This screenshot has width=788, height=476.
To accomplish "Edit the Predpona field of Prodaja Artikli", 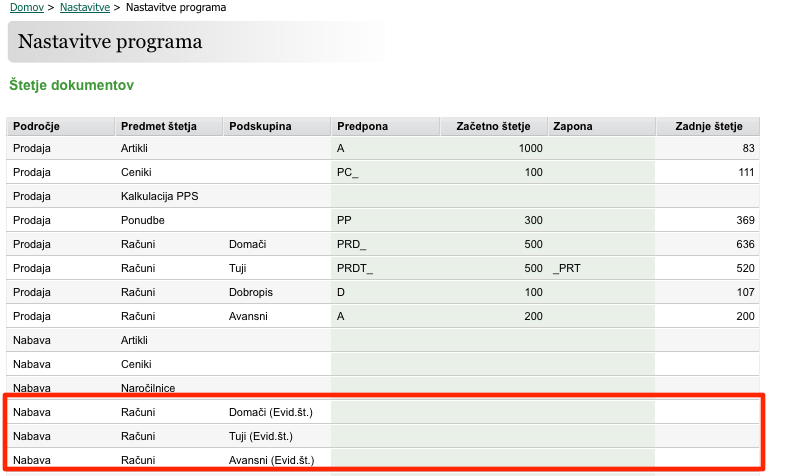I will (385, 148).
